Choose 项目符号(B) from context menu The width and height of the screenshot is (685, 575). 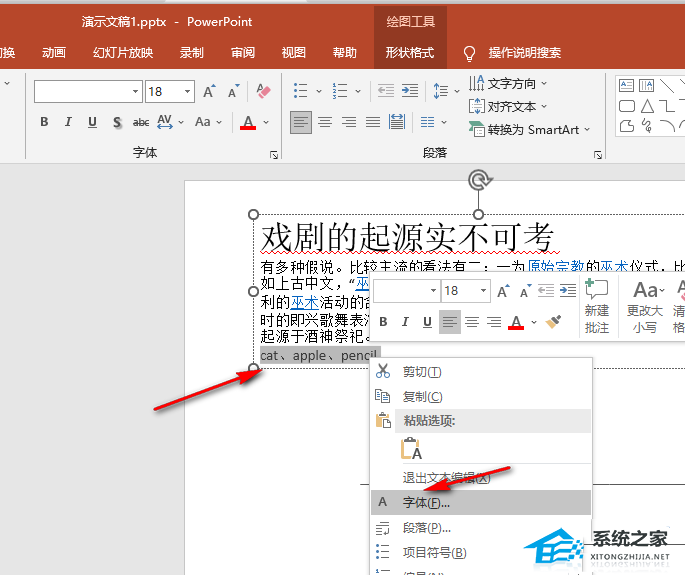coord(481,553)
